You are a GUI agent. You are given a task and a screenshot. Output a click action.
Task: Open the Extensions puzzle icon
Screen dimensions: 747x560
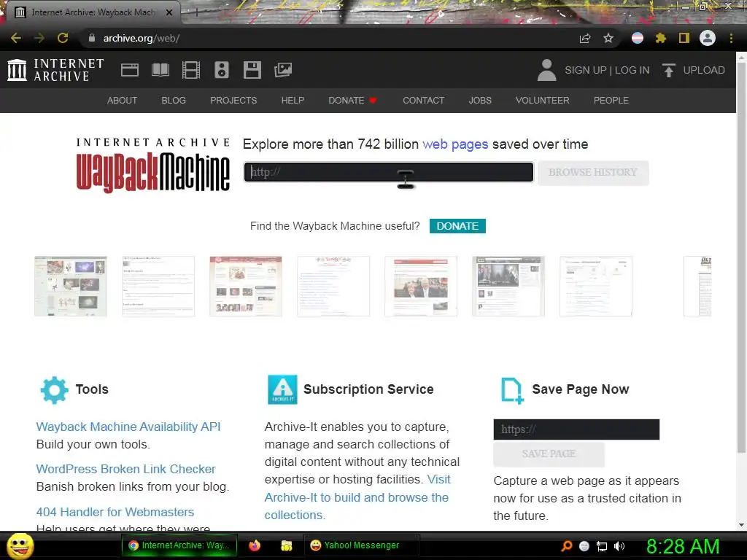coord(661,38)
